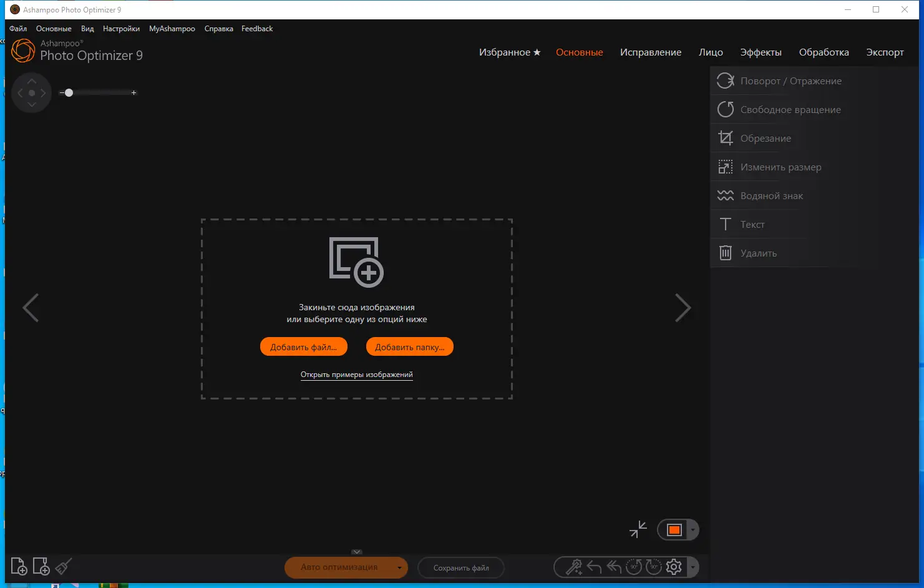
Task: Rotate image 90° counterclockwise
Action: click(634, 567)
